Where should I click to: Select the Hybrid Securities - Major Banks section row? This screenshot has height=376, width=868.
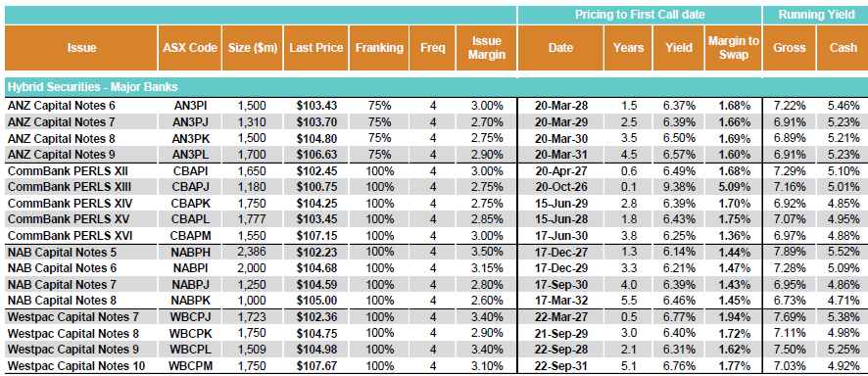436,87
